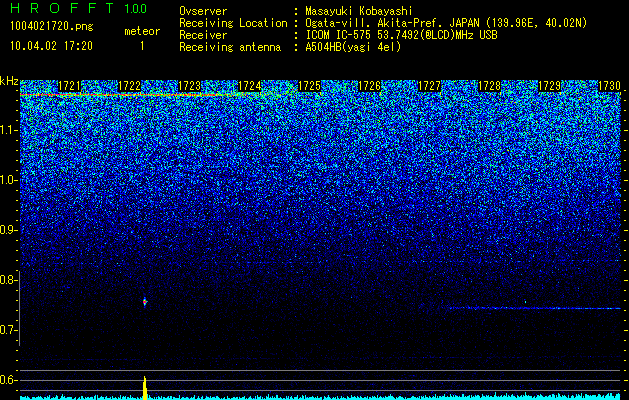This screenshot has width=629, height=400.
Task: Click the 1725 time marker
Action: 310,86
